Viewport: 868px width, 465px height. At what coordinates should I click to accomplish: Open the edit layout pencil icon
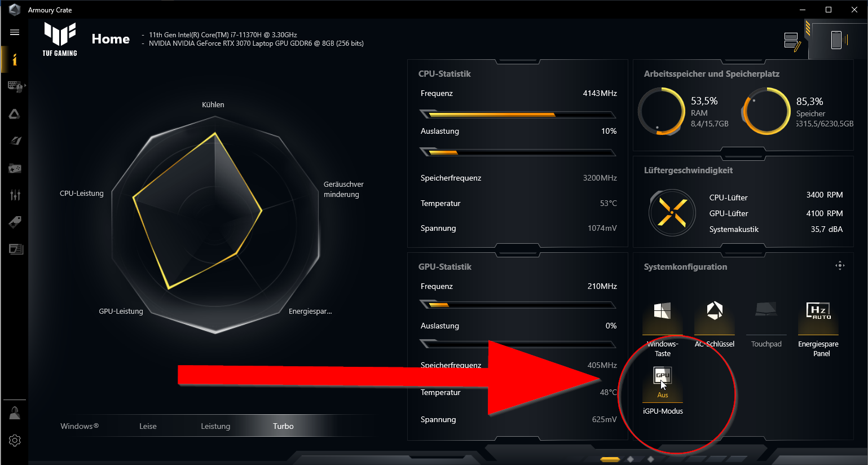[792, 42]
